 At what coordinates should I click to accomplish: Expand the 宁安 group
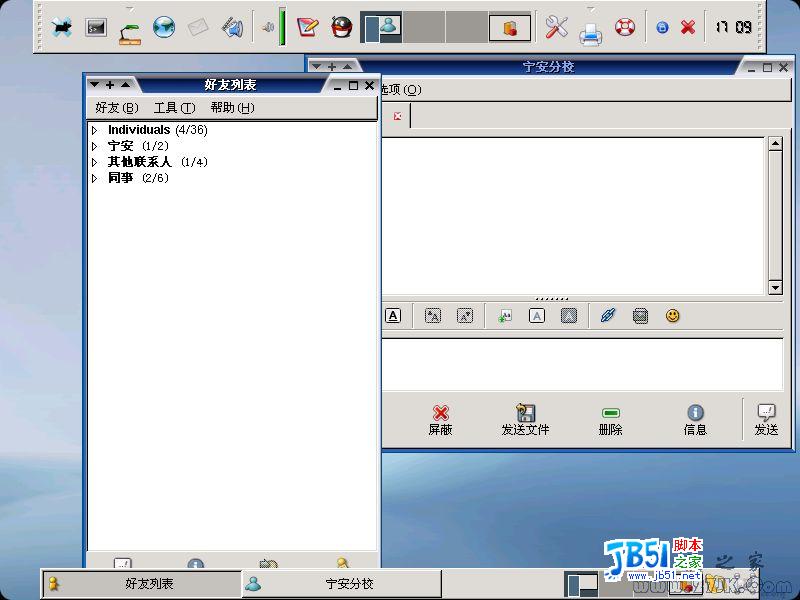point(94,146)
